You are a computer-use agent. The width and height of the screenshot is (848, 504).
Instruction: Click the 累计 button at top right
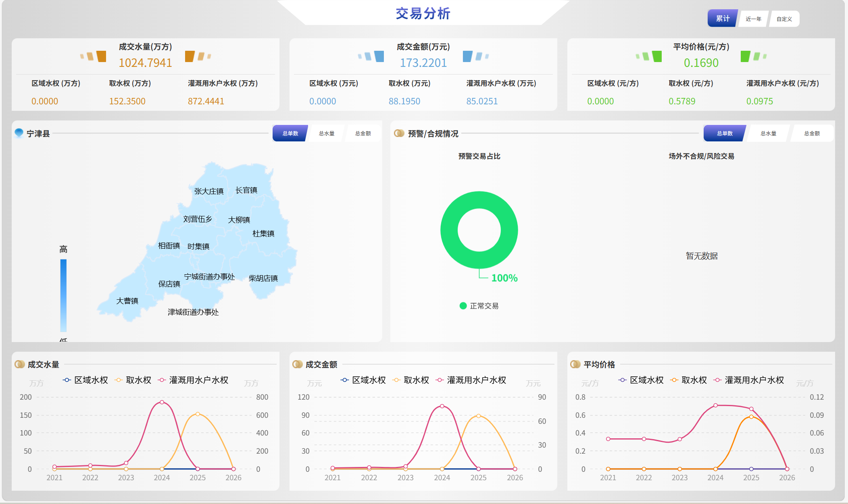[723, 19]
